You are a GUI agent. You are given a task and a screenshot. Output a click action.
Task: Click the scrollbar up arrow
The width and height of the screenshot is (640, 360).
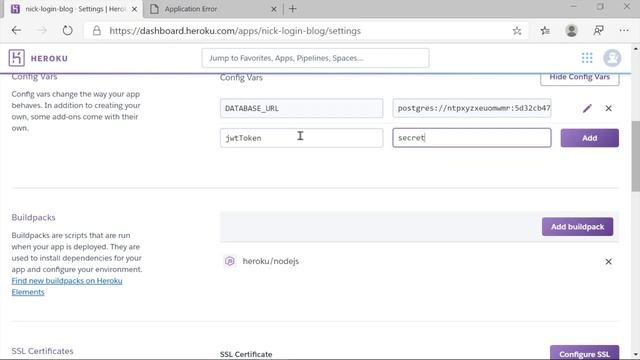636,49
